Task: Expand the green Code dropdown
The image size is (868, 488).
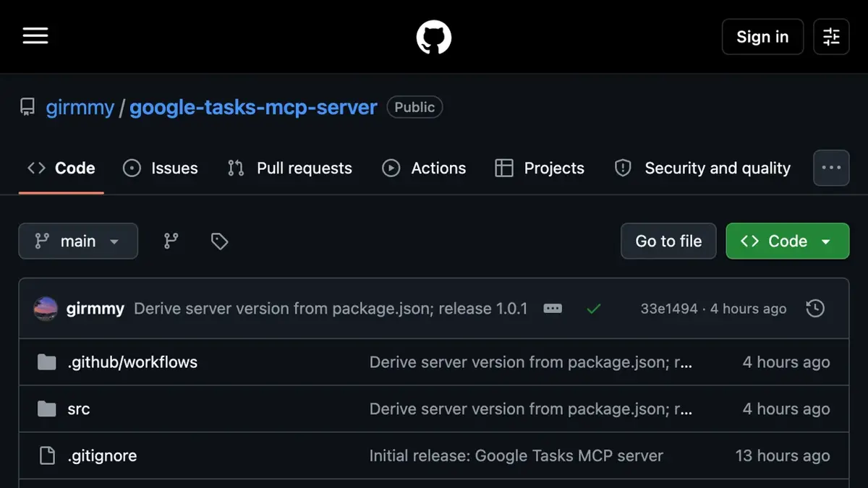Action: tap(788, 241)
